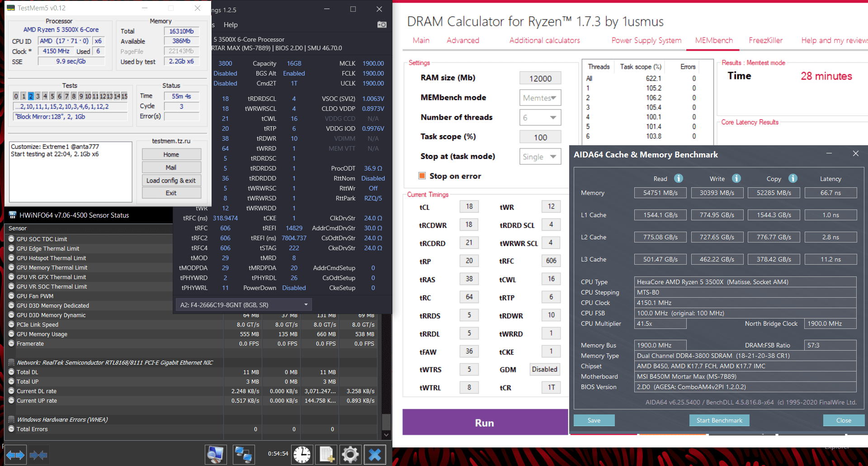Click sensor icon for Total DL
The image size is (868, 466).
[12, 372]
